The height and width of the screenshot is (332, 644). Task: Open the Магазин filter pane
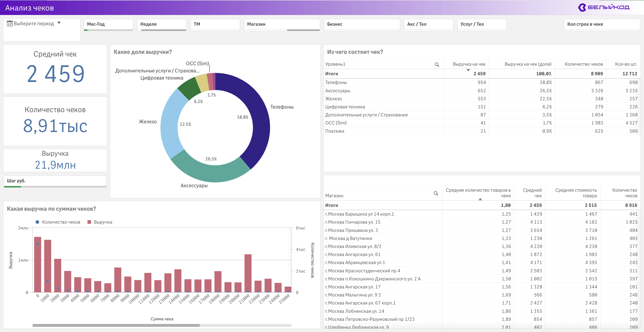(282, 24)
